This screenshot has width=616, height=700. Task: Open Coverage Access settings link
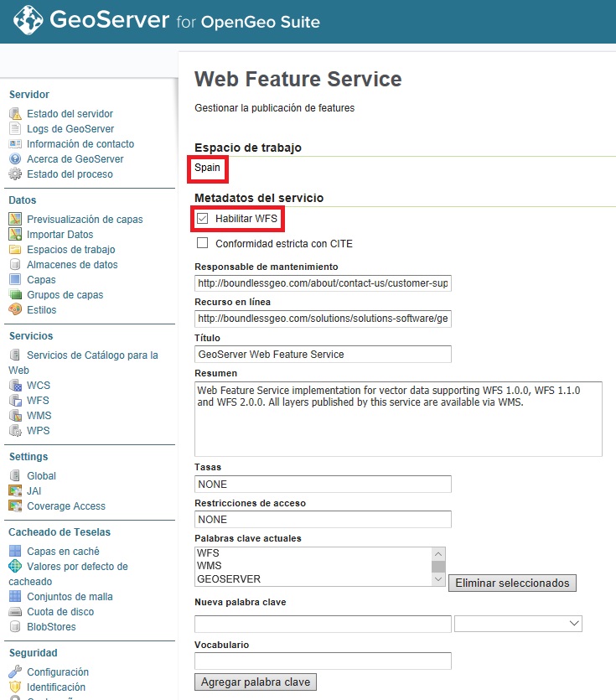(x=66, y=506)
